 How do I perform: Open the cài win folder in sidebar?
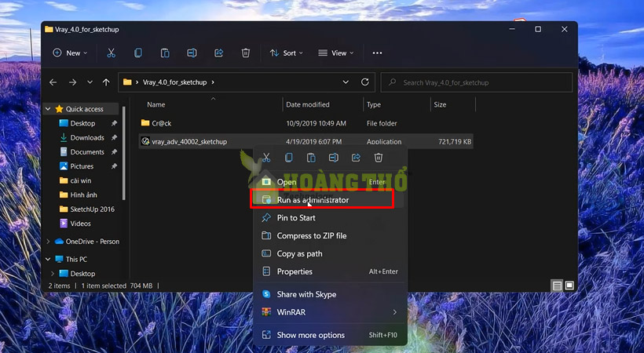(80, 180)
